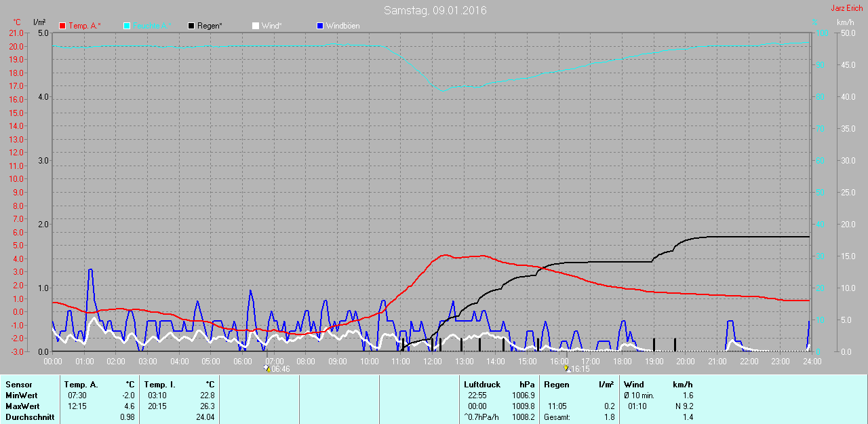Click the '06:00' time axis label
The image size is (868, 424).
[x=243, y=362]
